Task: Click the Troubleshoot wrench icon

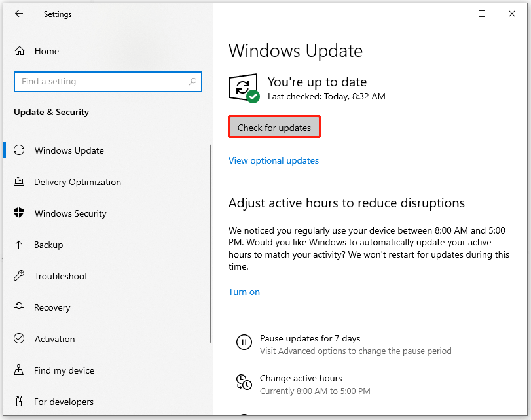Action: click(19, 275)
